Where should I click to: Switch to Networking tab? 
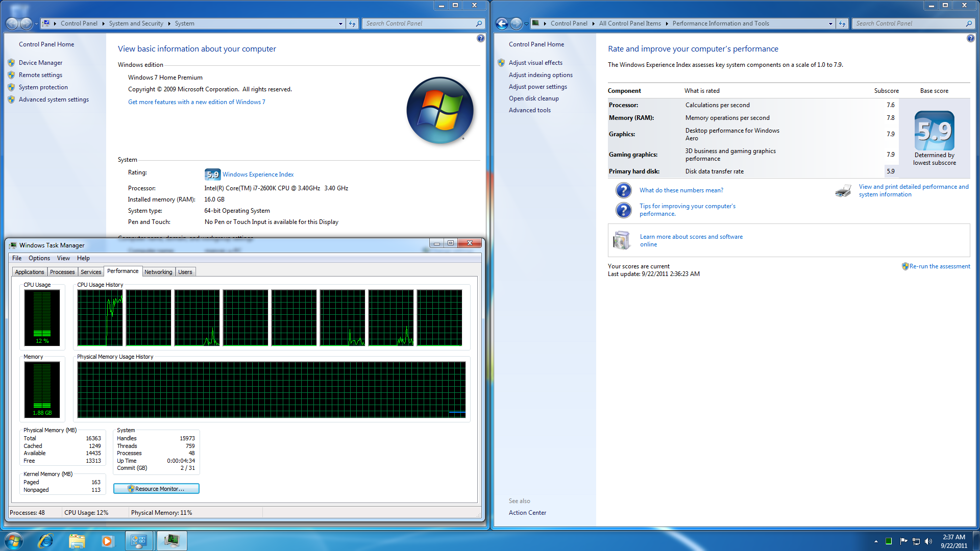click(x=158, y=272)
